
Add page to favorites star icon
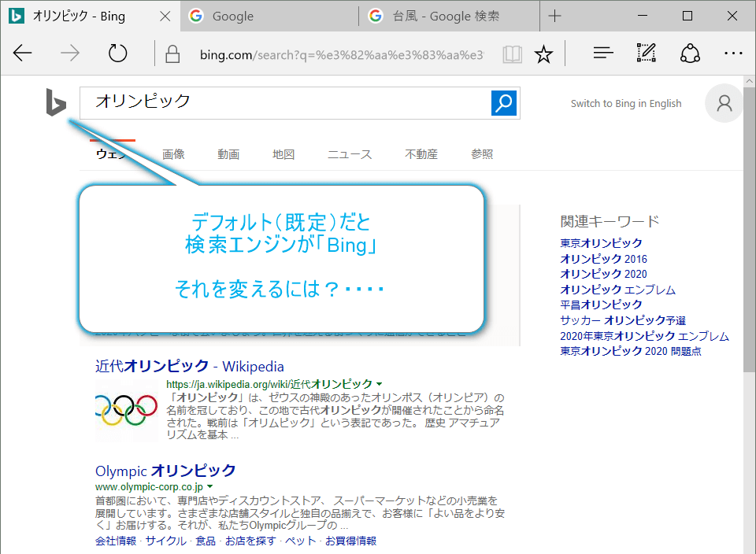pos(543,54)
